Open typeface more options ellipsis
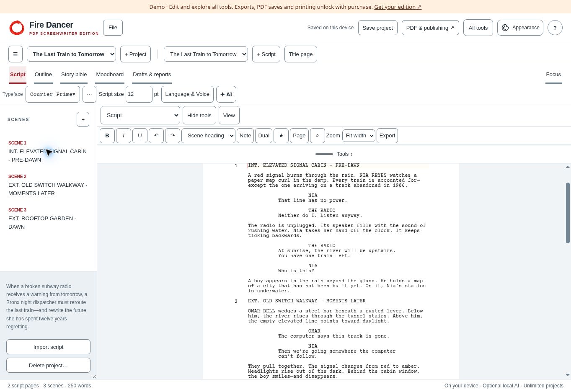 [x=89, y=94]
